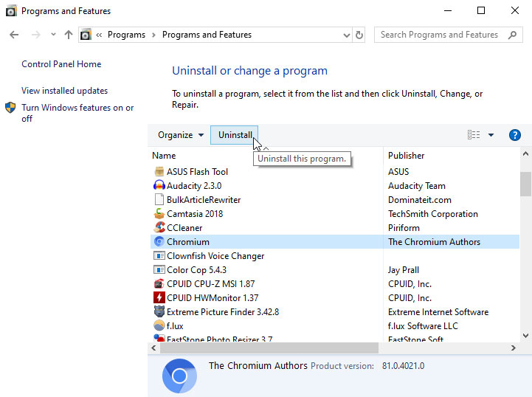Select the CCleaner entry

[x=184, y=228]
